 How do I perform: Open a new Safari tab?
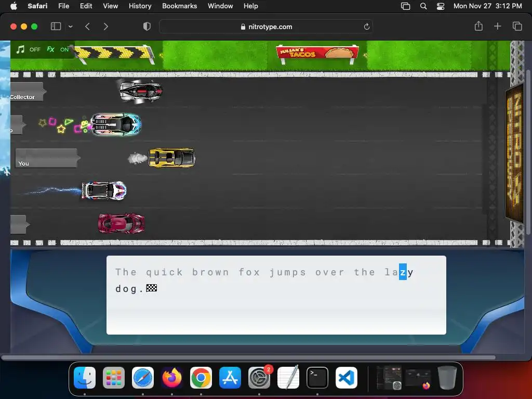497,26
